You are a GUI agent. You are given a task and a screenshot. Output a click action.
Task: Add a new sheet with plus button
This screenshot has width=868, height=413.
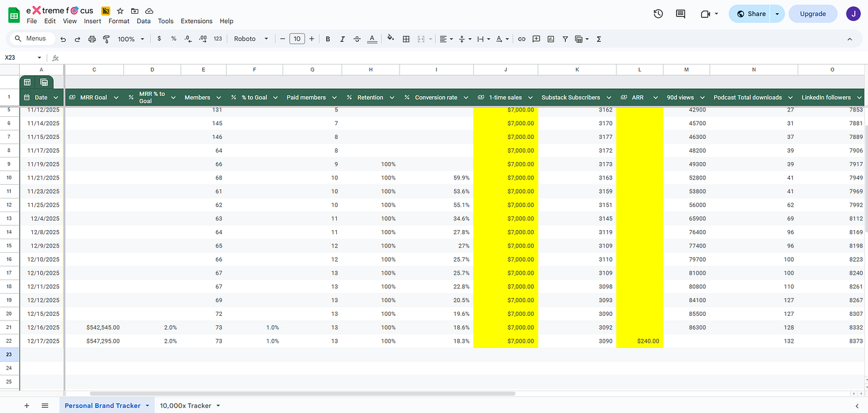(x=26, y=405)
